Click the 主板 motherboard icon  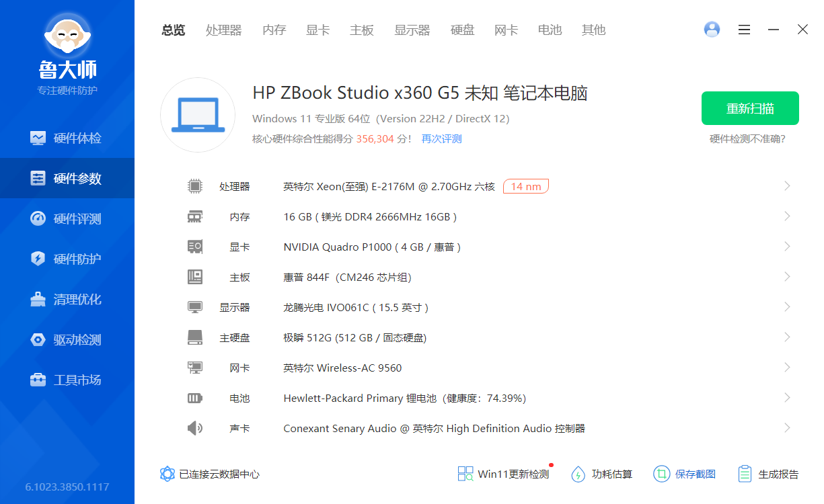(x=195, y=277)
